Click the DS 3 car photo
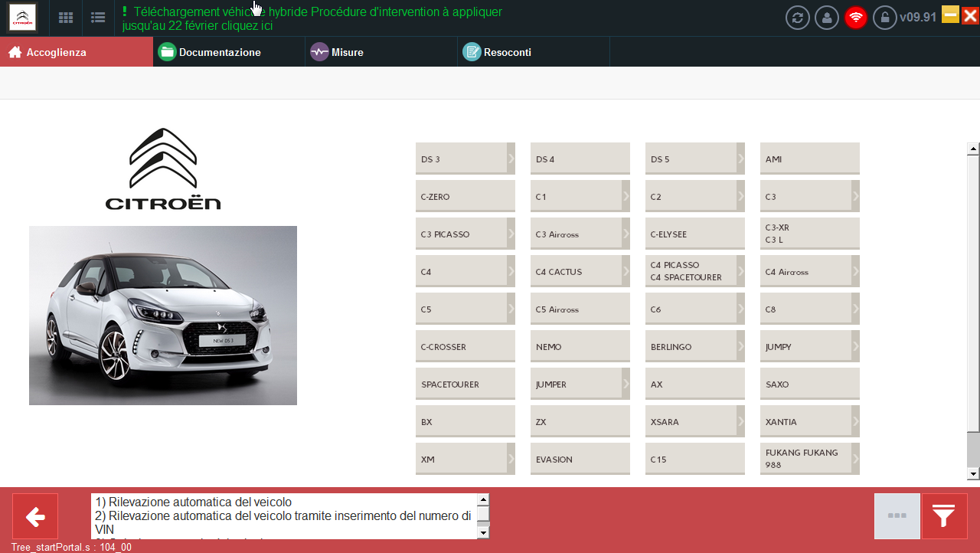The image size is (980, 553). click(x=163, y=316)
